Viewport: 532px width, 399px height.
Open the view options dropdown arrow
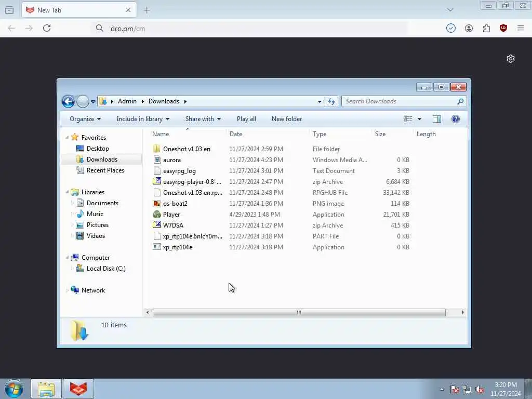tap(419, 119)
